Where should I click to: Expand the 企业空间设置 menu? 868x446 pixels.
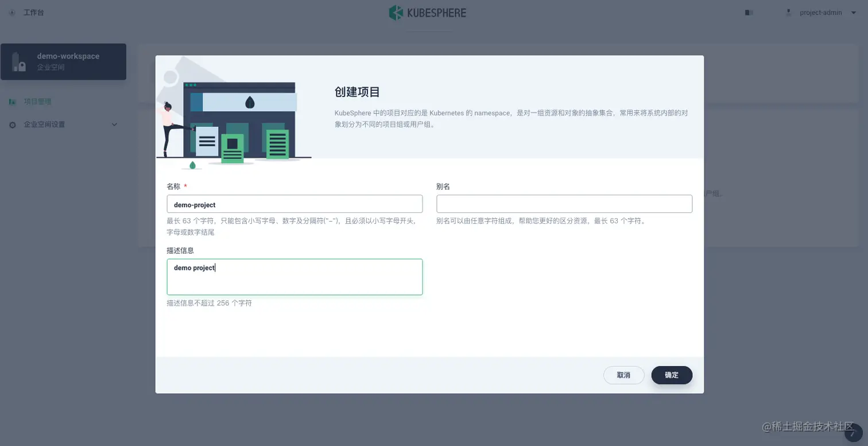click(x=63, y=125)
